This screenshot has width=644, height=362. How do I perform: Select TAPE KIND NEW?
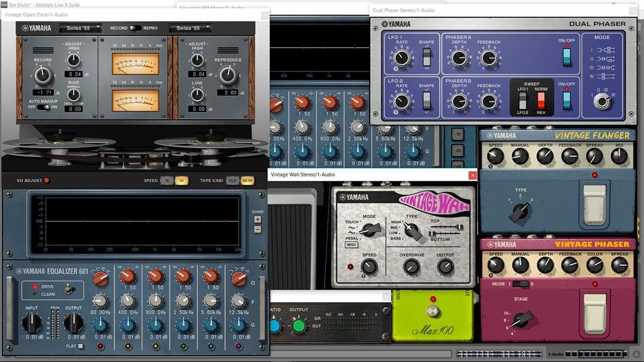(247, 181)
